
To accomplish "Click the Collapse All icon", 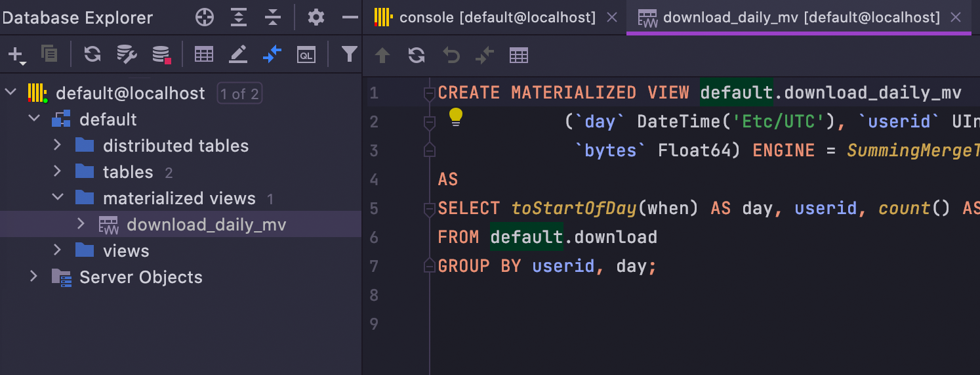I will (x=273, y=18).
